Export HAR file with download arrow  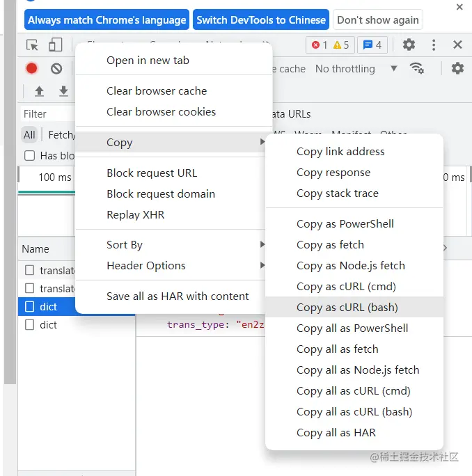pyautogui.click(x=63, y=91)
